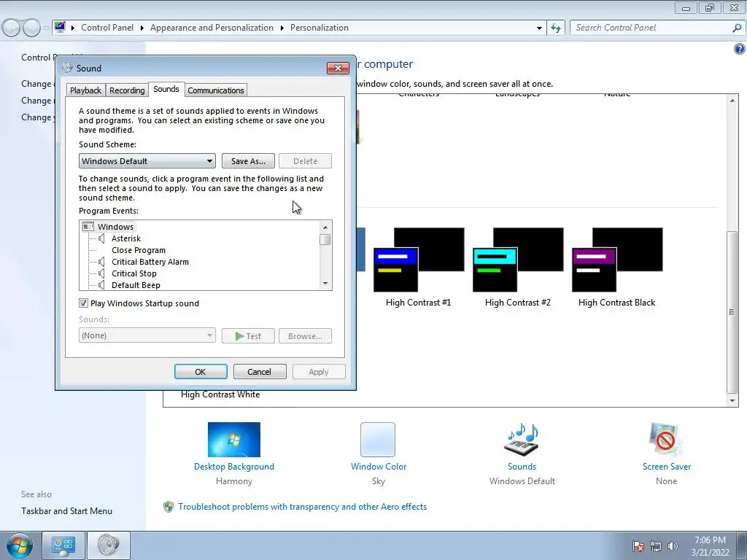Select the Critical Battery Alarm event
The image size is (747, 560).
coord(150,262)
